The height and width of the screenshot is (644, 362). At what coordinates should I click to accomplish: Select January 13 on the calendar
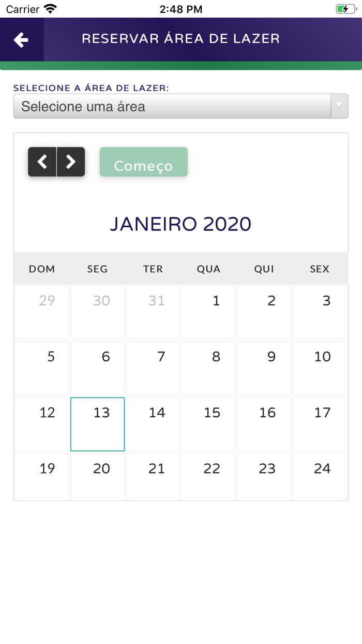pyautogui.click(x=98, y=424)
